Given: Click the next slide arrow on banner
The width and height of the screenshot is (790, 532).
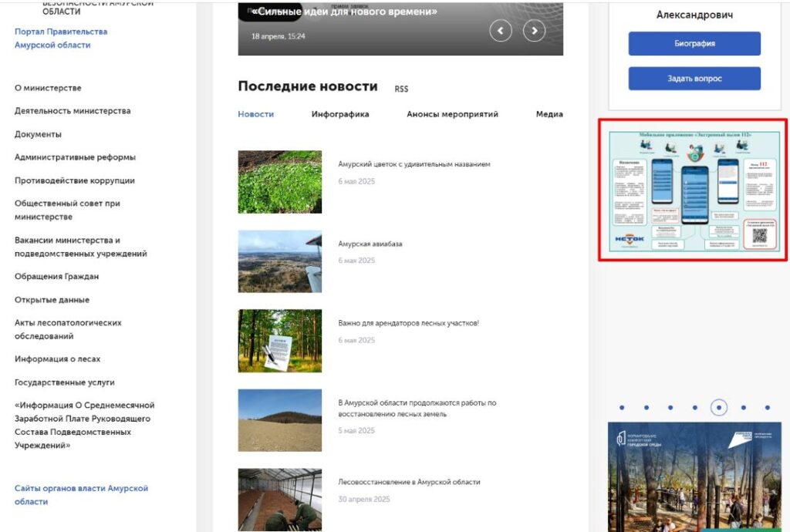Looking at the screenshot, I should coord(534,31).
